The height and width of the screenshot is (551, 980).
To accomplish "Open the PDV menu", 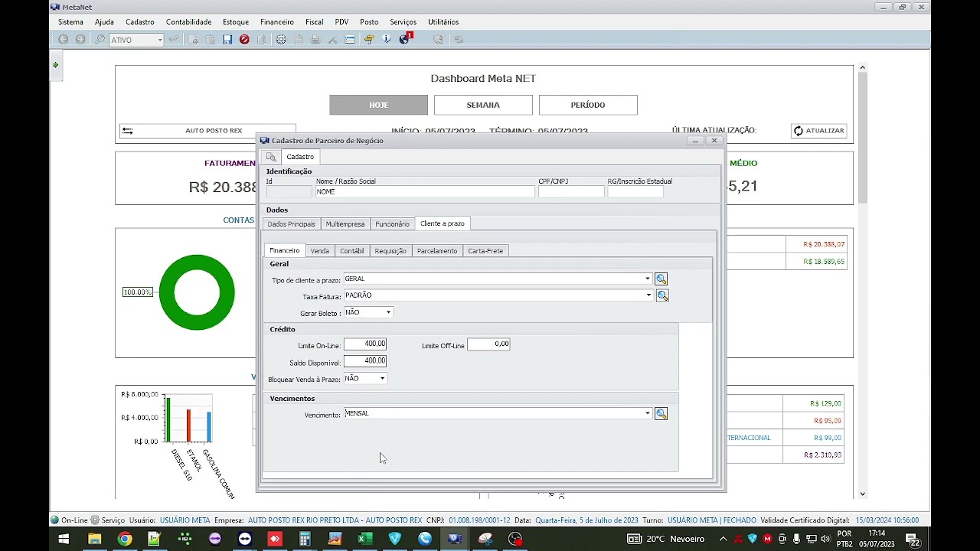I will 341,22.
